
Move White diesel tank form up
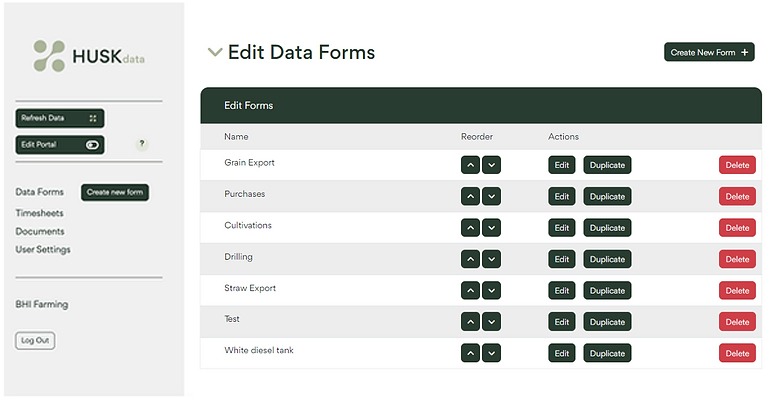pos(470,353)
